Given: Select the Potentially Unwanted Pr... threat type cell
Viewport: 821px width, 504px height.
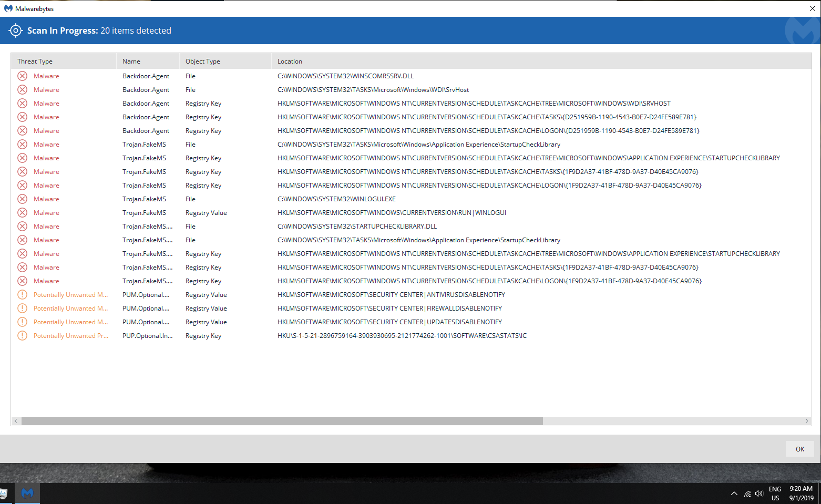Looking at the screenshot, I should point(71,336).
